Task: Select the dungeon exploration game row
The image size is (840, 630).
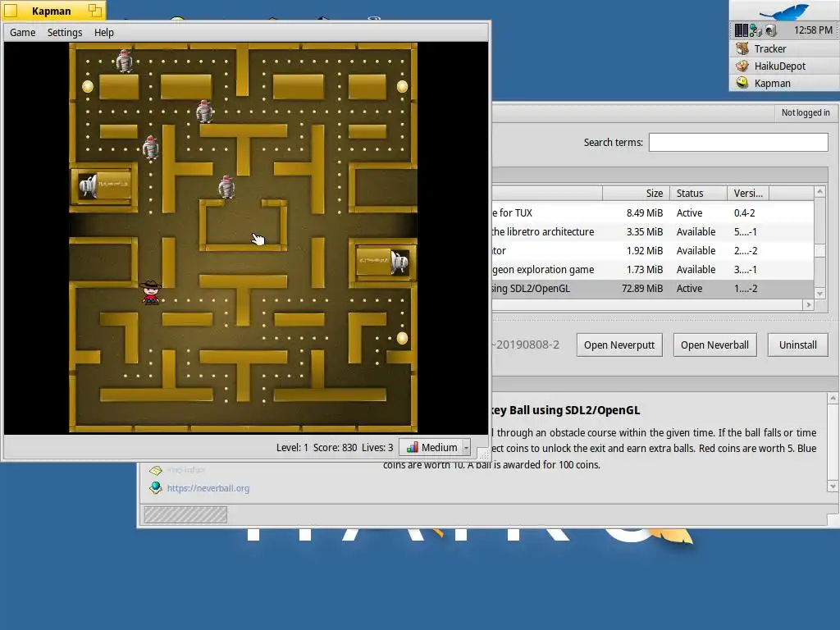Action: click(x=652, y=269)
